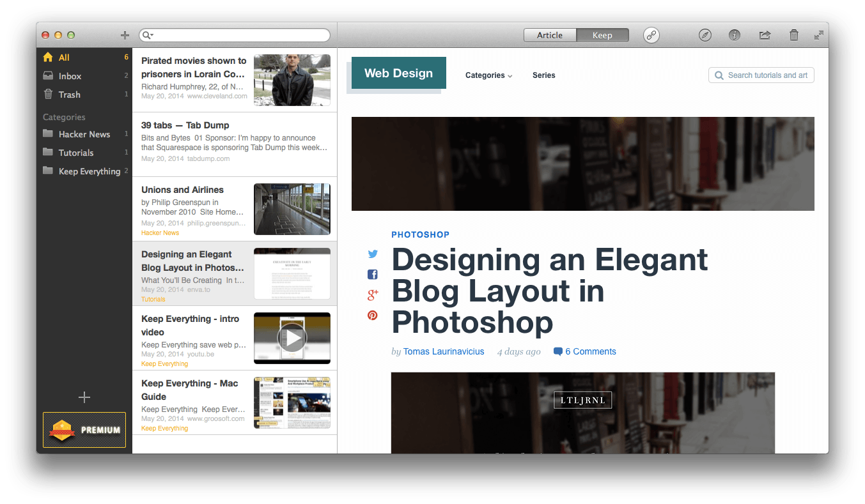Click the magnifier icon in search field

146,35
